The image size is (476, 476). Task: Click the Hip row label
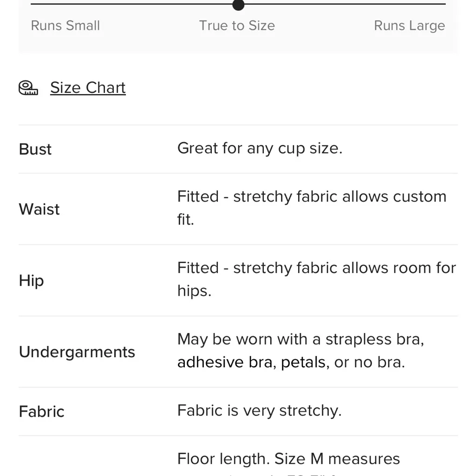[x=32, y=280]
